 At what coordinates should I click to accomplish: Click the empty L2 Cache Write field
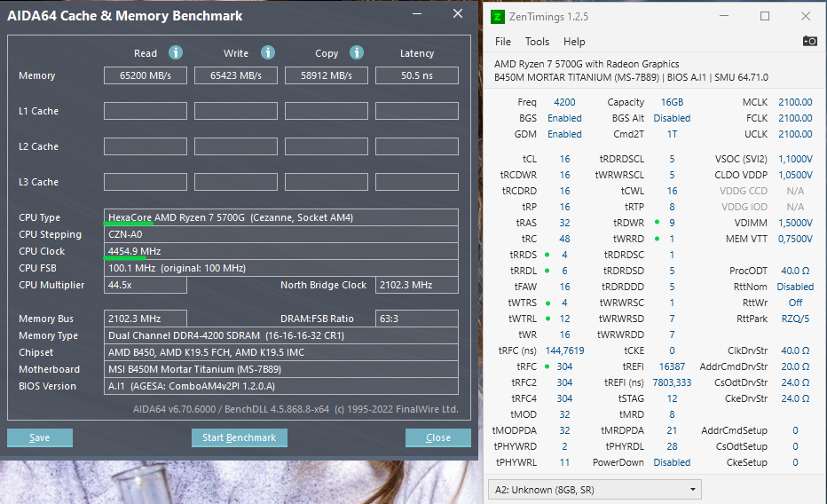pyautogui.click(x=236, y=146)
